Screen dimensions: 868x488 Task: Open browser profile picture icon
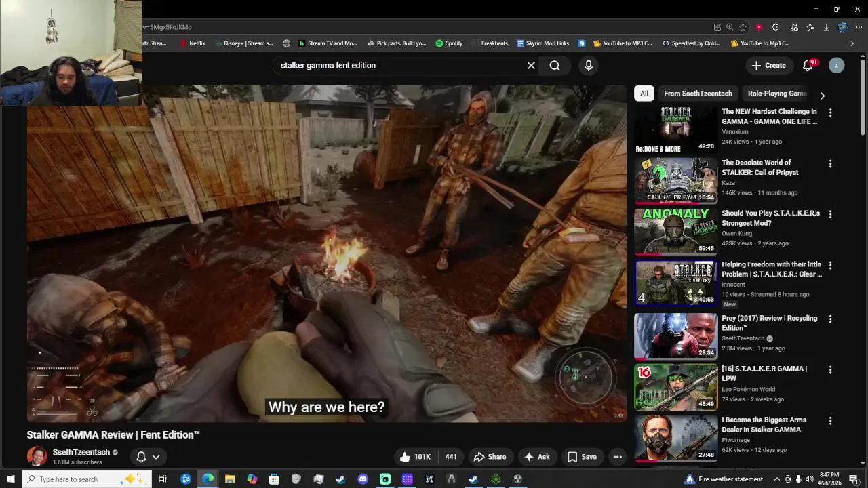point(843,27)
